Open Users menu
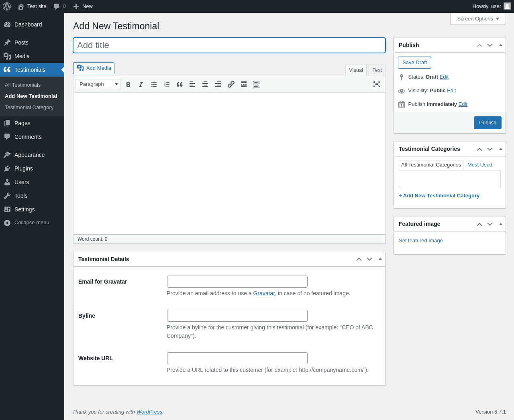Viewport: 514px width, 420px height. coord(32,182)
